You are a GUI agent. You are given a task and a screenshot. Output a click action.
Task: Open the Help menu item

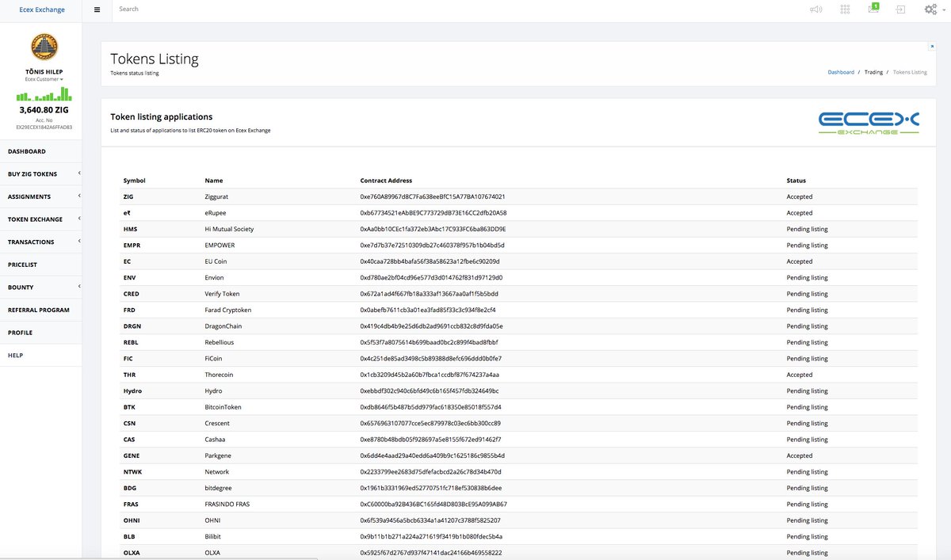coord(41,355)
